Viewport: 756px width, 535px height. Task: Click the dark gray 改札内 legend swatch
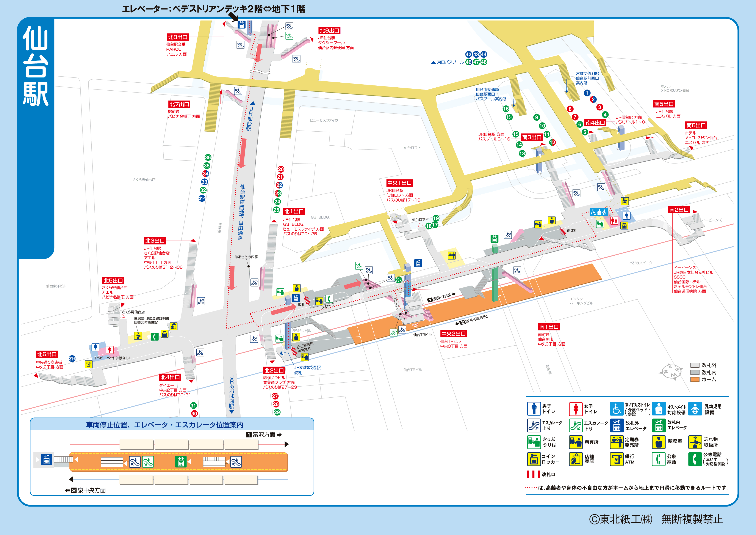[x=695, y=372]
